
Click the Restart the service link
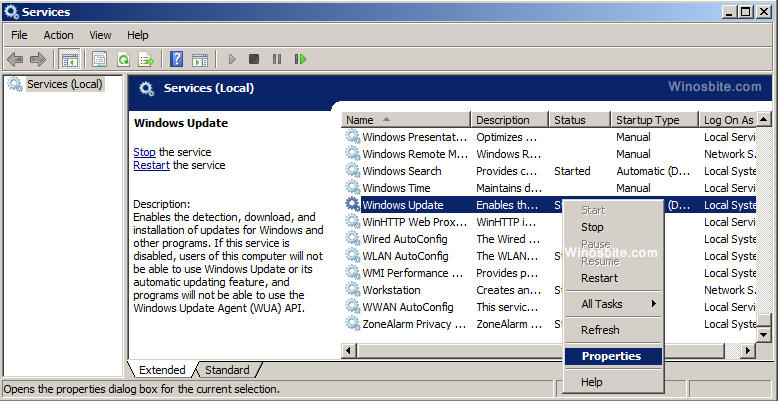151,165
